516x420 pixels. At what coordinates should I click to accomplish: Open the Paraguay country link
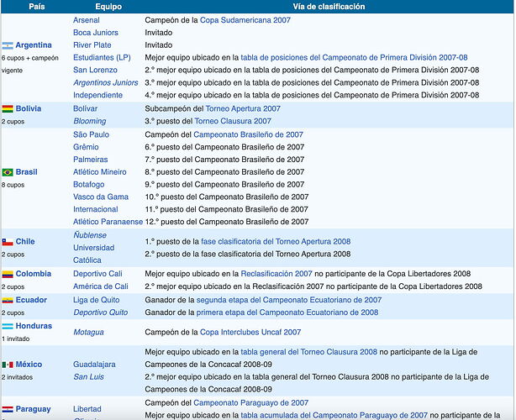[x=34, y=409]
